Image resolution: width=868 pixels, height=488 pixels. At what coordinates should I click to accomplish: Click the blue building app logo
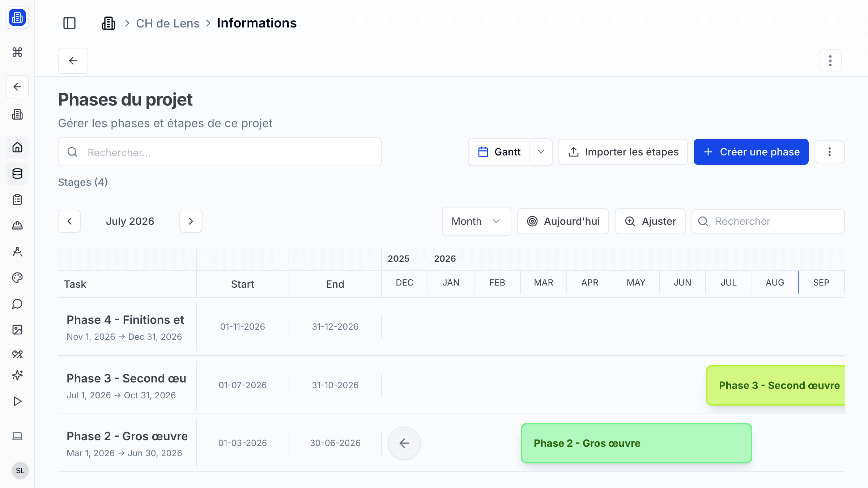coord(17,17)
